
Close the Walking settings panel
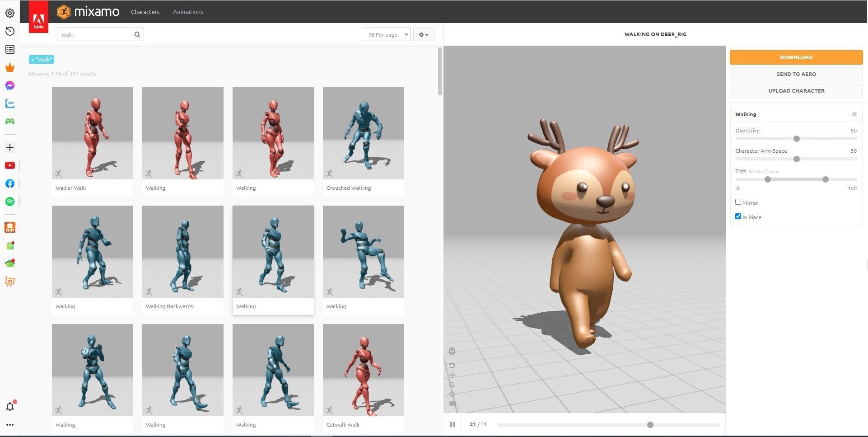pyautogui.click(x=854, y=114)
